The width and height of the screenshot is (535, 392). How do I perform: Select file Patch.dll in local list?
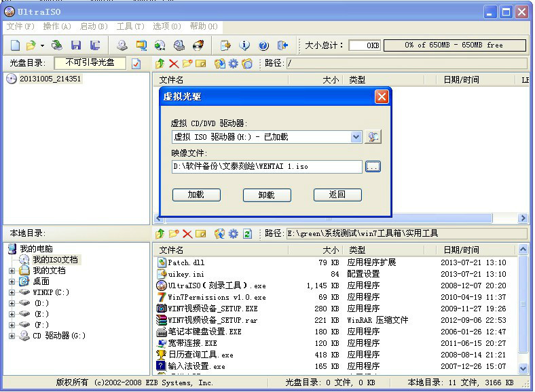[186, 263]
